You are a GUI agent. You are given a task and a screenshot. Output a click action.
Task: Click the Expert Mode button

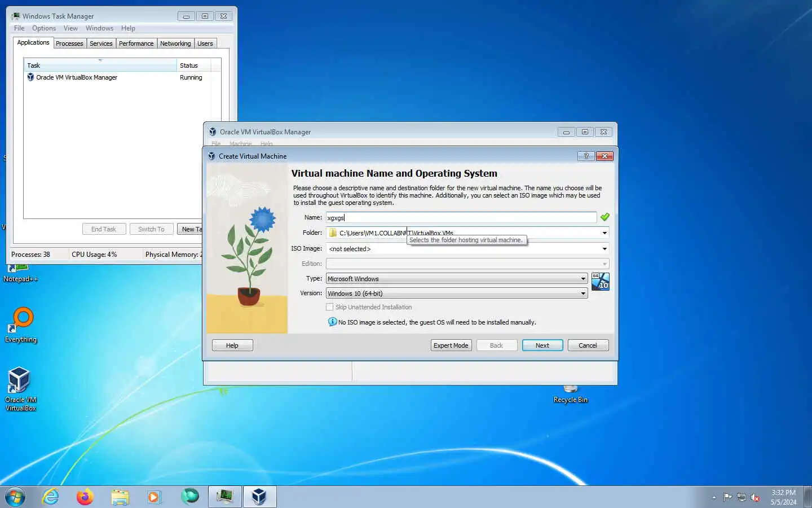[451, 345]
